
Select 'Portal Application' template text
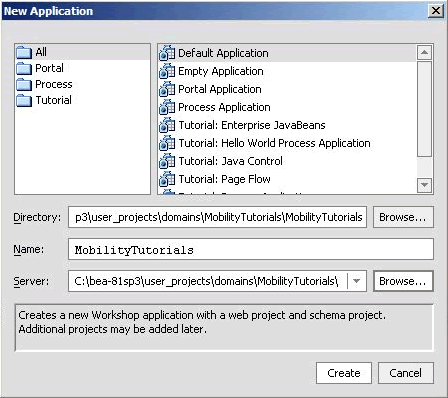(x=220, y=89)
